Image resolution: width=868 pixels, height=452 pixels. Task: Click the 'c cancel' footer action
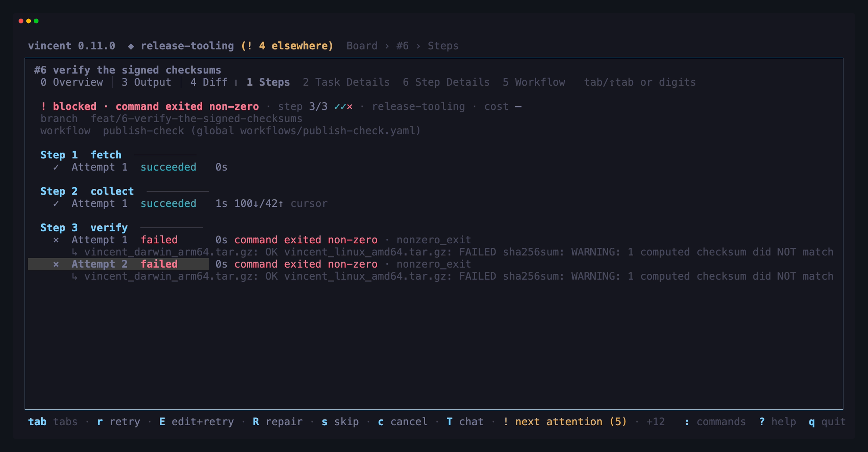coord(403,422)
